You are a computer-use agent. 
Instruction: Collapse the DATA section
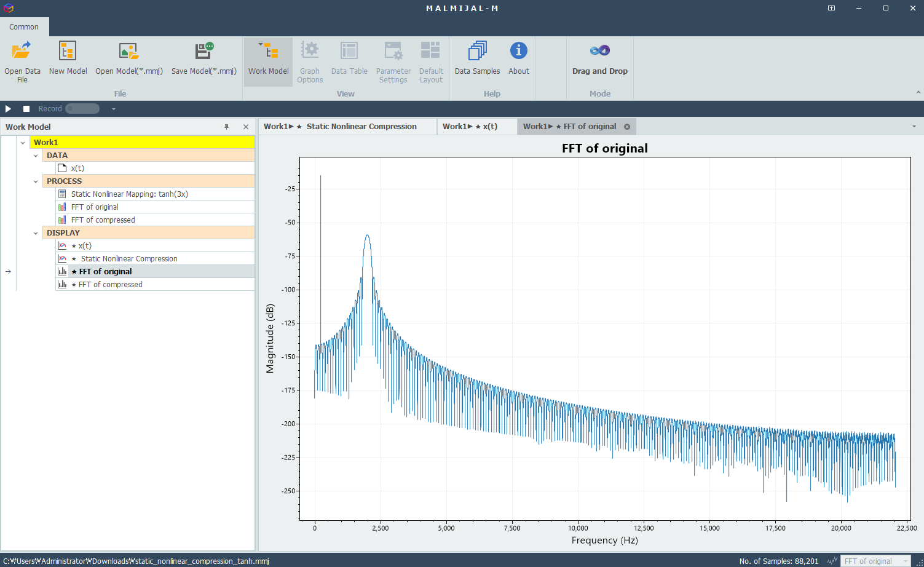coord(36,156)
